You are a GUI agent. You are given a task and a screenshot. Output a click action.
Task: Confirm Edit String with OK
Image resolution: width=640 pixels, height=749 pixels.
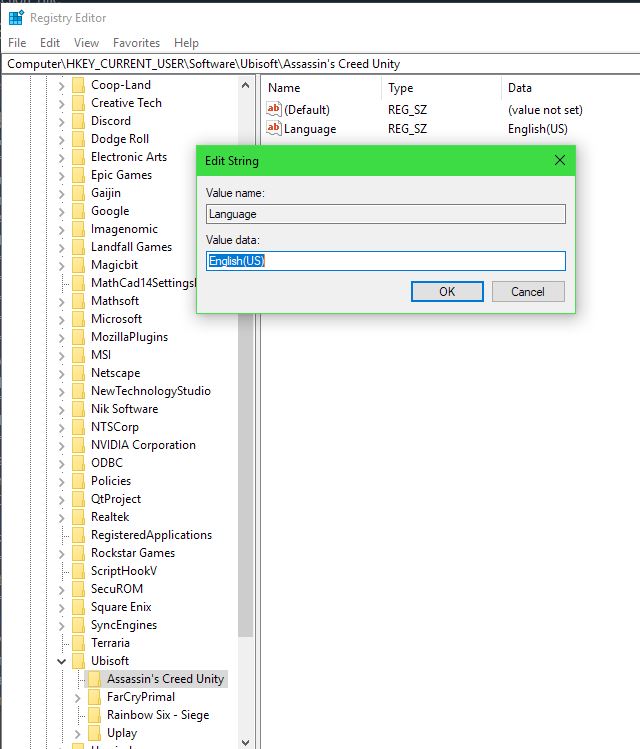click(x=447, y=291)
